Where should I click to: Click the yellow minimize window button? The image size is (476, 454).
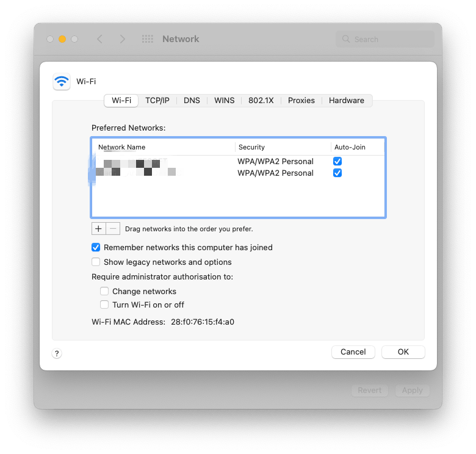(x=62, y=39)
